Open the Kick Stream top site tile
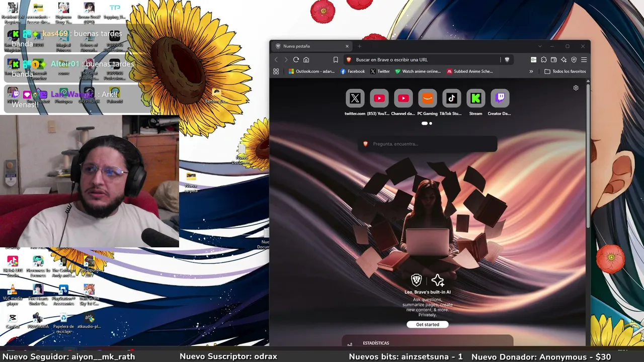The width and height of the screenshot is (644, 362). pyautogui.click(x=476, y=99)
